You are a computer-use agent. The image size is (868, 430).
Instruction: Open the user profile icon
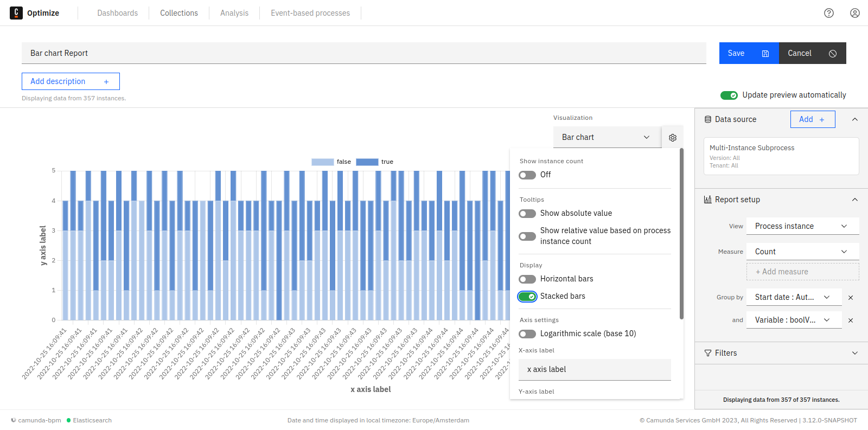[x=854, y=13]
